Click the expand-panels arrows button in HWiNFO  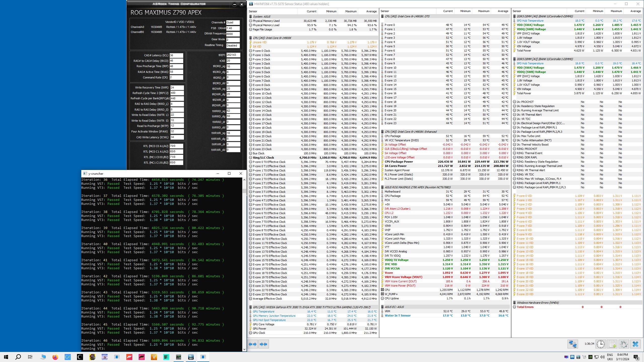click(253, 344)
